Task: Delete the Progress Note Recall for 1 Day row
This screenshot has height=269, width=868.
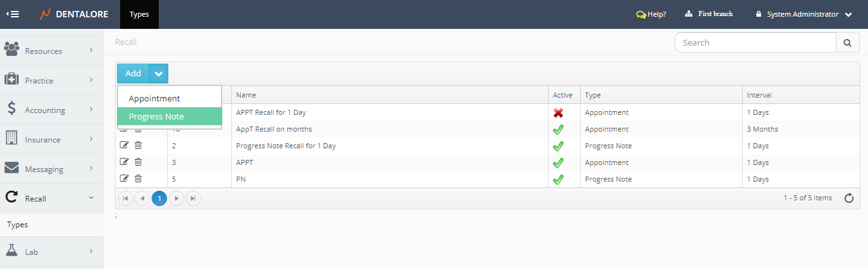Action: click(138, 146)
